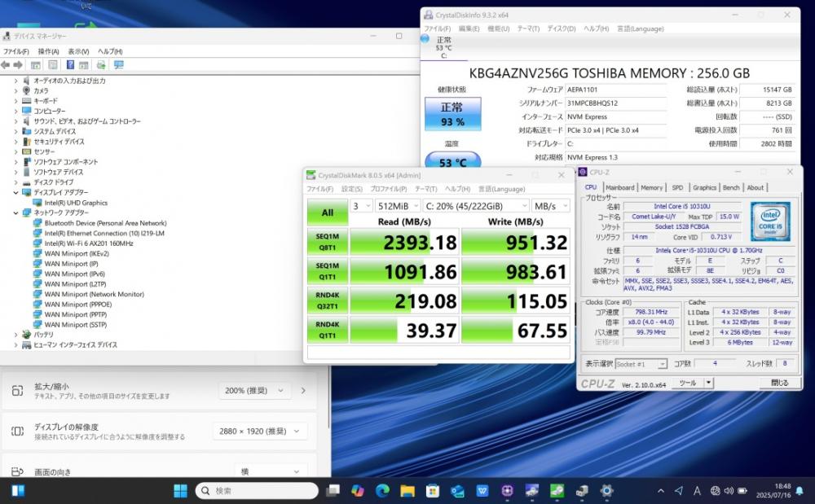Click the 閉じる button in CPU-Z
Screen dimensions: 815x504
(x=779, y=383)
